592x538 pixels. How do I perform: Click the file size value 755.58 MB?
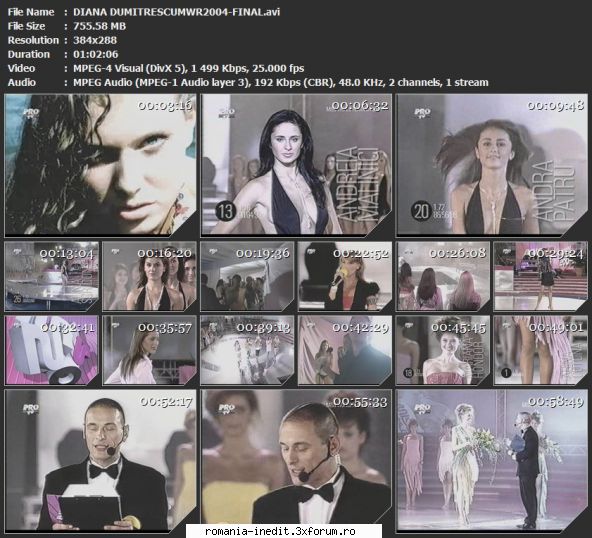click(100, 26)
